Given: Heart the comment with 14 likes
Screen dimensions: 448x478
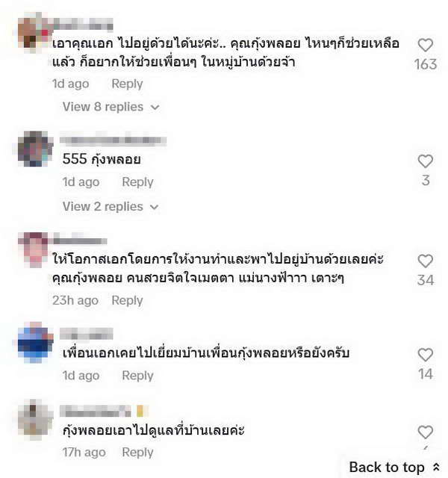Looking at the screenshot, I should [425, 355].
